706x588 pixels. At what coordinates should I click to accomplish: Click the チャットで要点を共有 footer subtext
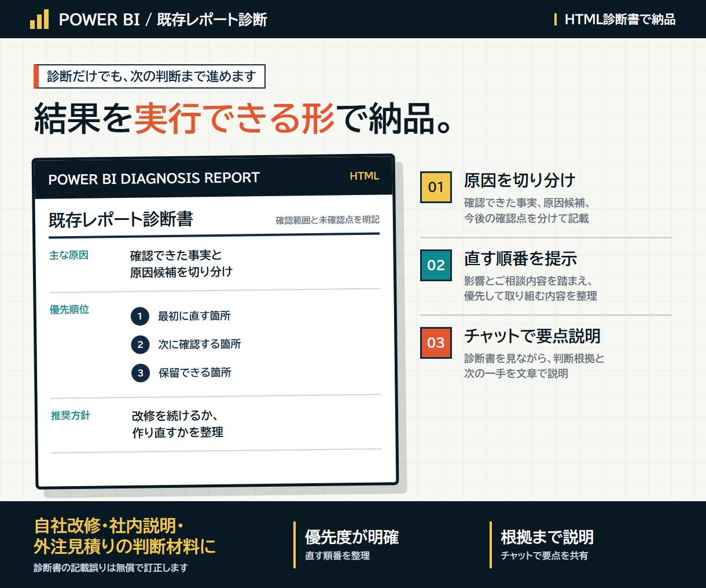pyautogui.click(x=544, y=556)
